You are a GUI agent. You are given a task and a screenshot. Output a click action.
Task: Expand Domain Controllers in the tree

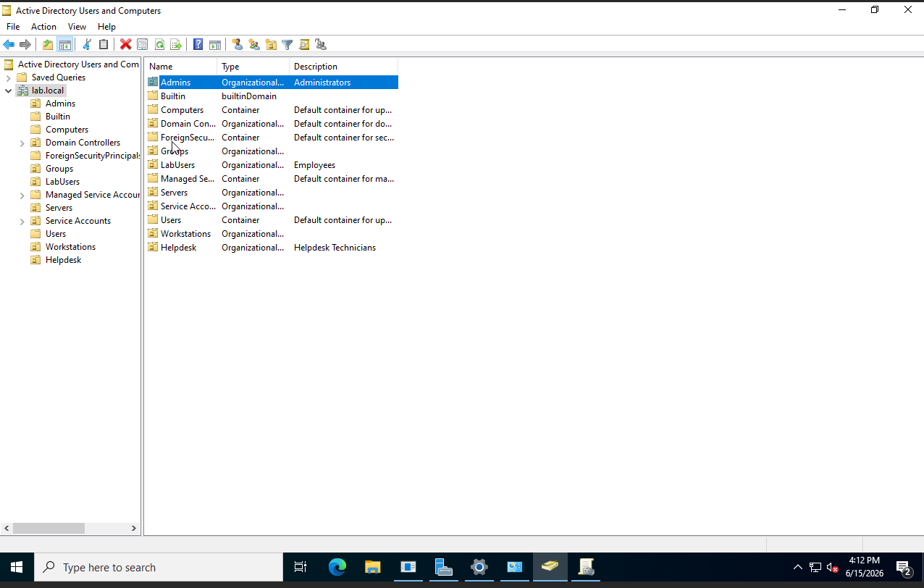[22, 143]
